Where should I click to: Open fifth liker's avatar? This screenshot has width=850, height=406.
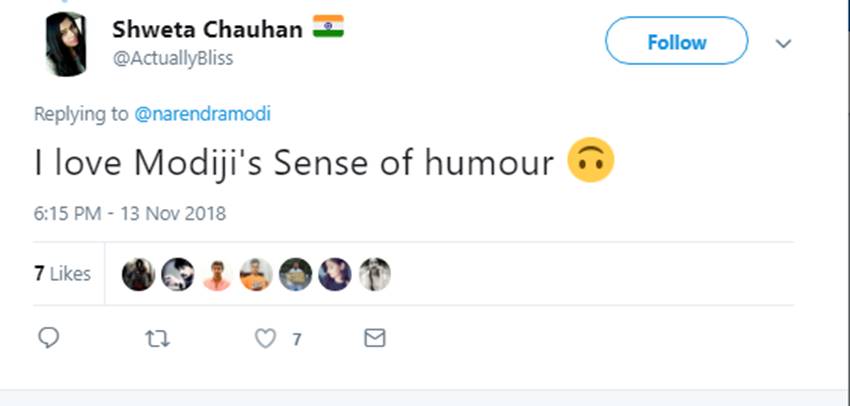pos(295,274)
